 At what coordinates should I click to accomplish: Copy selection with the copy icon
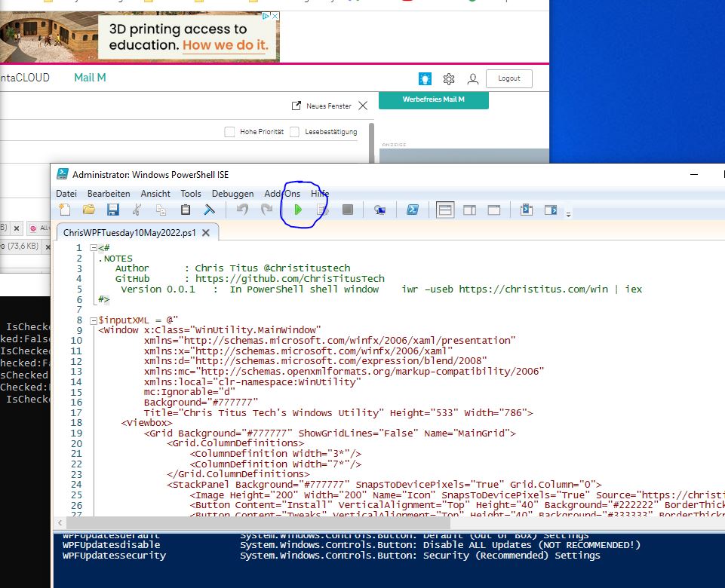(161, 210)
